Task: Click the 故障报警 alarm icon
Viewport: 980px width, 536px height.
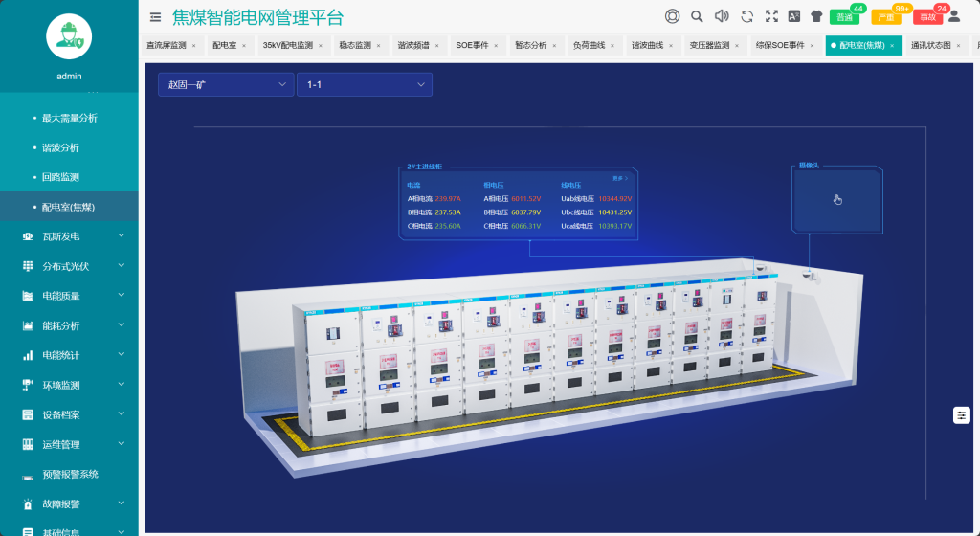Action: [x=28, y=504]
